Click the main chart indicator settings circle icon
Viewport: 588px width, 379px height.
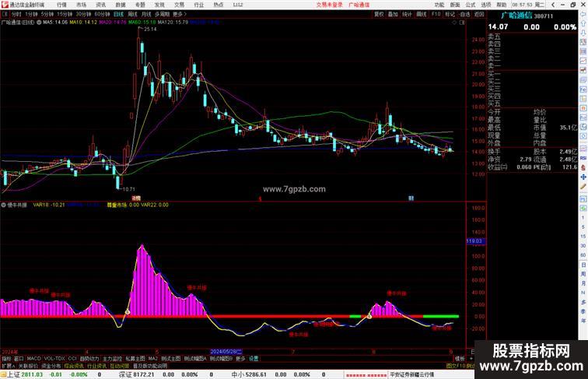(39, 23)
